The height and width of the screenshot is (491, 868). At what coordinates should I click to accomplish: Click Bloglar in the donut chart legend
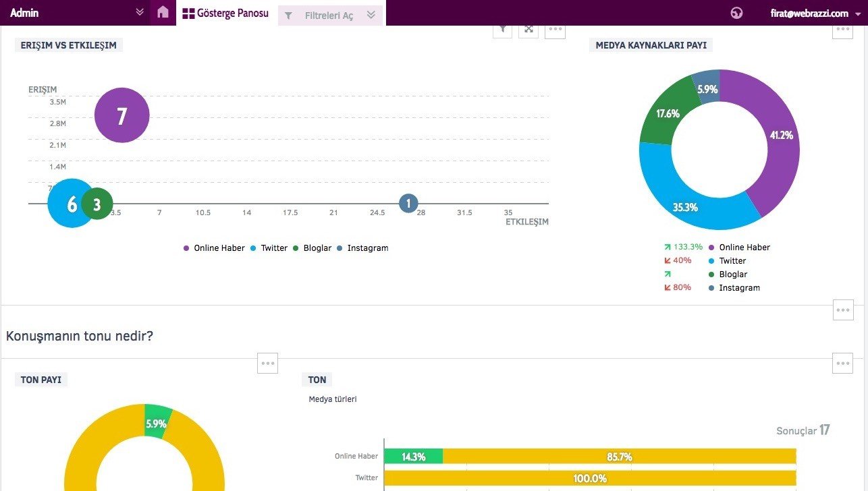click(x=732, y=275)
